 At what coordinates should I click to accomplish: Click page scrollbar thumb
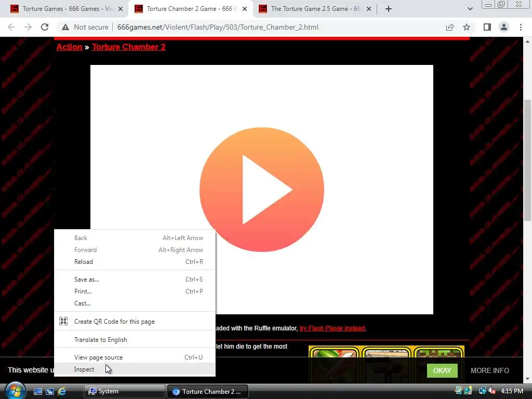click(527, 159)
